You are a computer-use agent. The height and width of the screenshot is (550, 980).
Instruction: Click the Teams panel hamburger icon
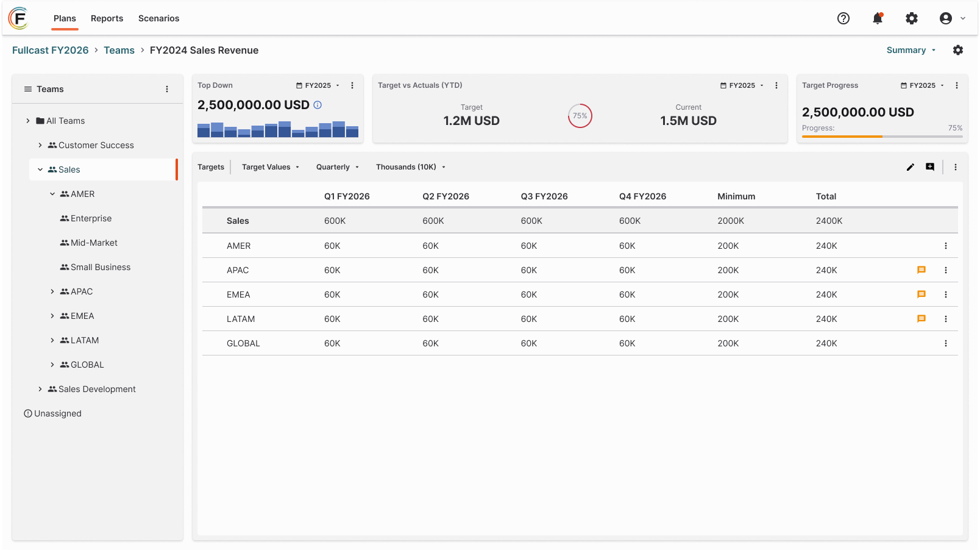point(28,89)
